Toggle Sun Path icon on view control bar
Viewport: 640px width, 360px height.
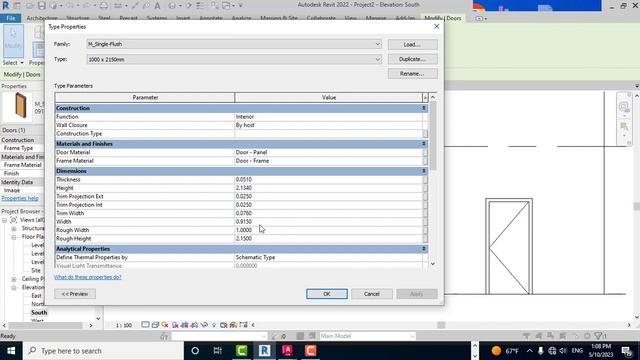[165, 325]
